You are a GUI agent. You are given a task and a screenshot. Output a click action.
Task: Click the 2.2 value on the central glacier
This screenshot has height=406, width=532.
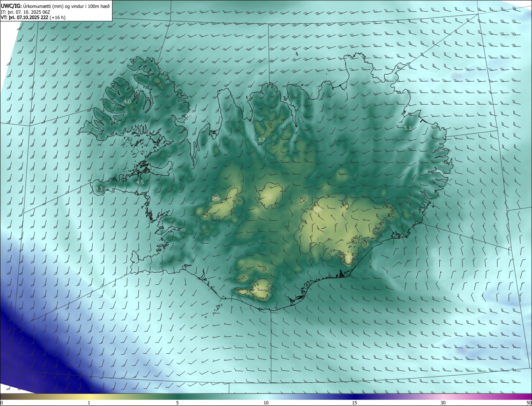tap(268, 196)
